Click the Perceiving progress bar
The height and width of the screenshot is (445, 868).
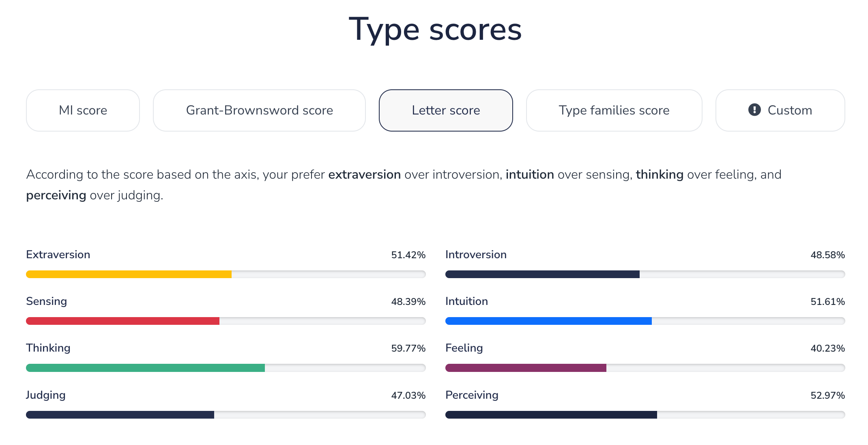click(x=551, y=415)
